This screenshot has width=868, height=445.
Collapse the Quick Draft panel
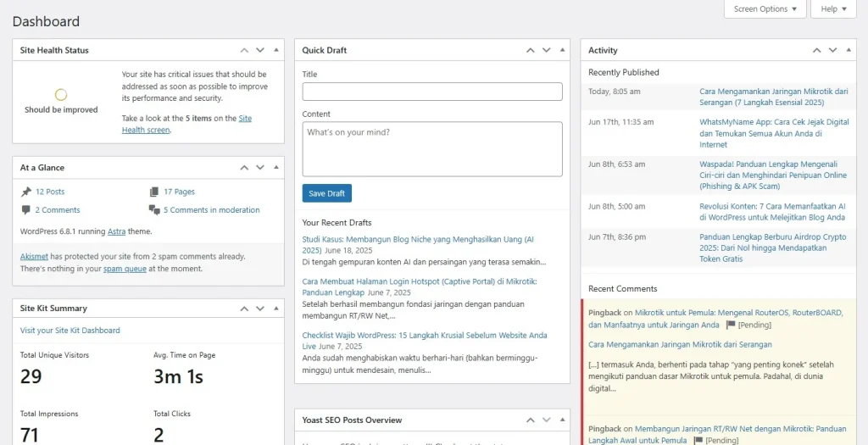[563, 50]
